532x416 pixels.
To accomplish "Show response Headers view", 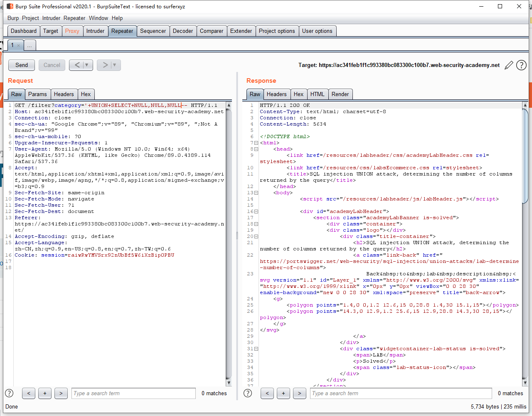I will (x=276, y=94).
